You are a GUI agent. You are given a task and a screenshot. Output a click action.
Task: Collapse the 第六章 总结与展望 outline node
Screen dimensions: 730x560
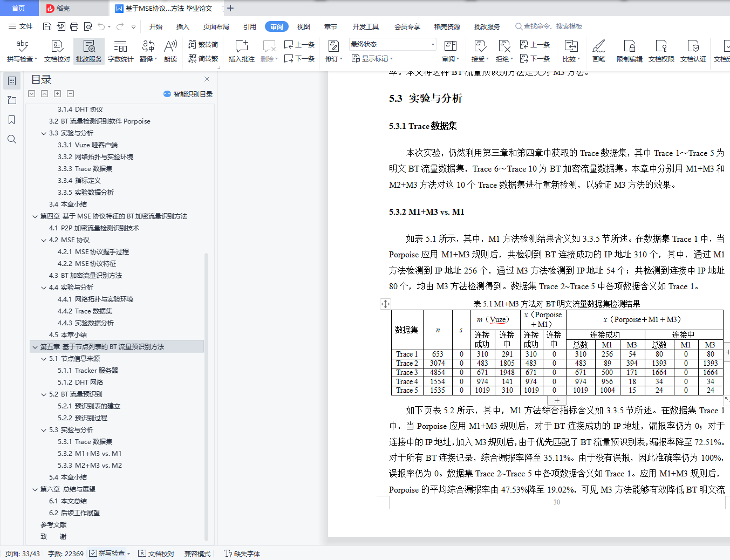click(35, 489)
